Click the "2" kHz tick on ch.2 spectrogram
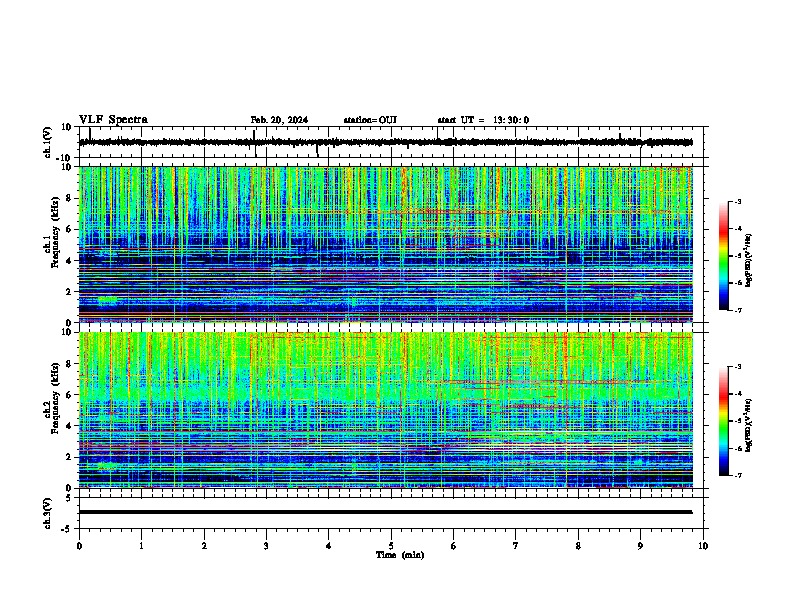This screenshot has width=792, height=612. click(69, 457)
